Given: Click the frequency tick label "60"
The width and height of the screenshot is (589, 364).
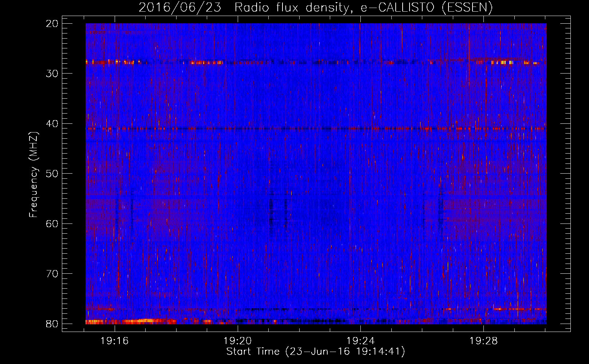Looking at the screenshot, I should coord(52,224).
